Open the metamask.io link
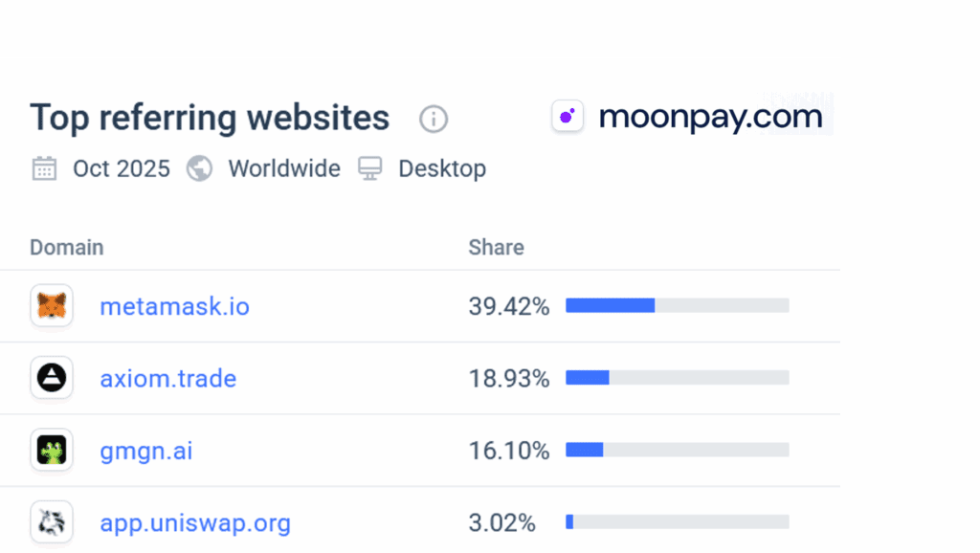The image size is (980, 553). point(174,306)
